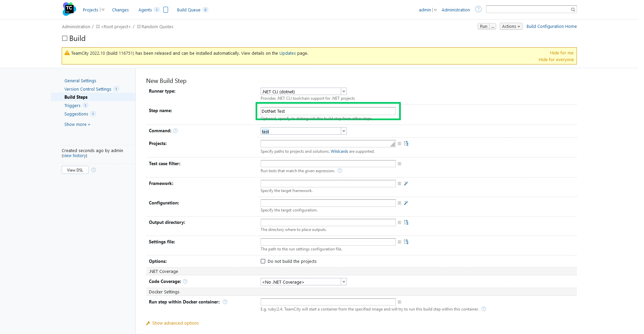Open help icon beside Run step within Docker
This screenshot has width=644, height=334.
point(225,302)
